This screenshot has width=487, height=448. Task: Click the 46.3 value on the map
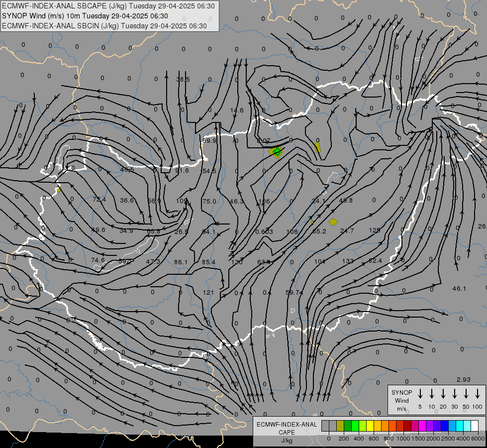(236, 201)
